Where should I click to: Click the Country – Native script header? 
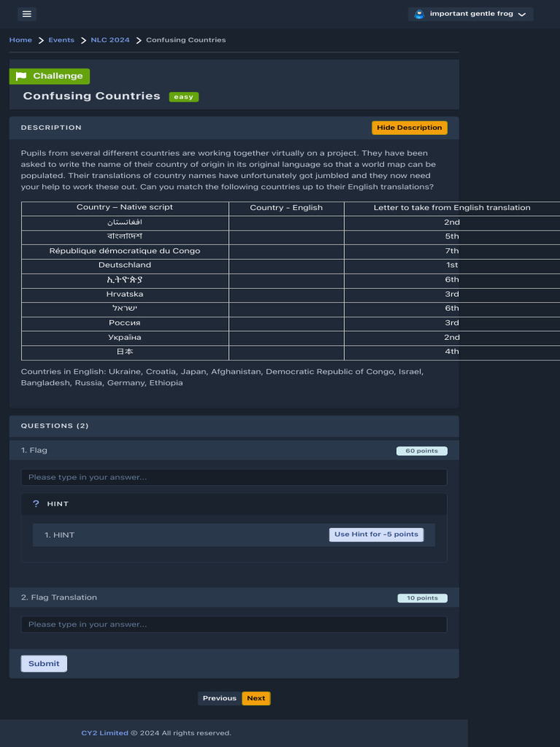125,207
